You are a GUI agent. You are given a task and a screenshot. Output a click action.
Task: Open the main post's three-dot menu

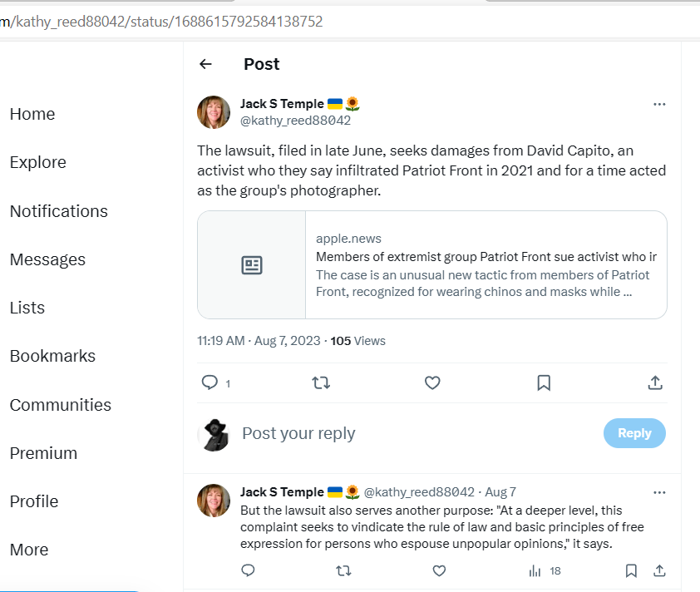click(x=659, y=104)
